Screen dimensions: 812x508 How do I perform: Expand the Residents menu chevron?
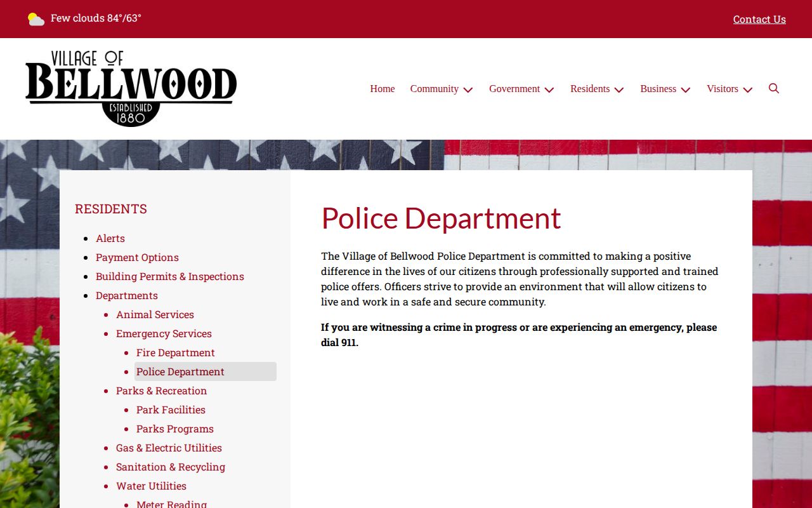pos(619,90)
